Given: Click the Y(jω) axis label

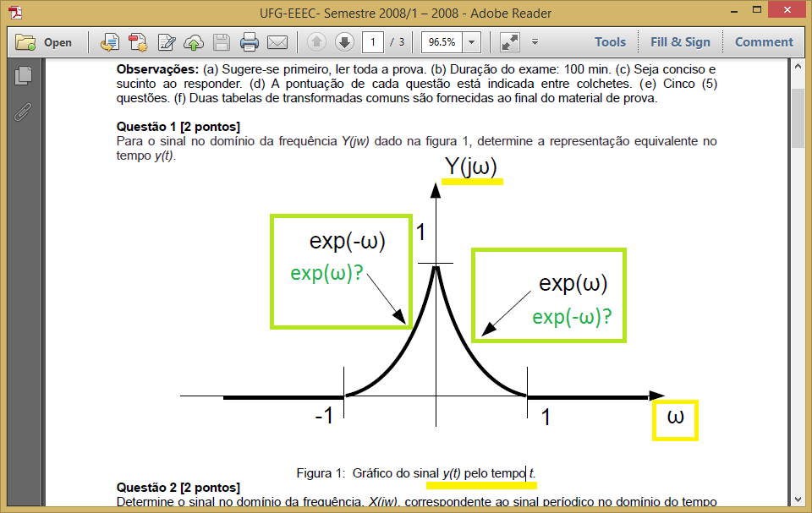Looking at the screenshot, I should click(x=471, y=166).
